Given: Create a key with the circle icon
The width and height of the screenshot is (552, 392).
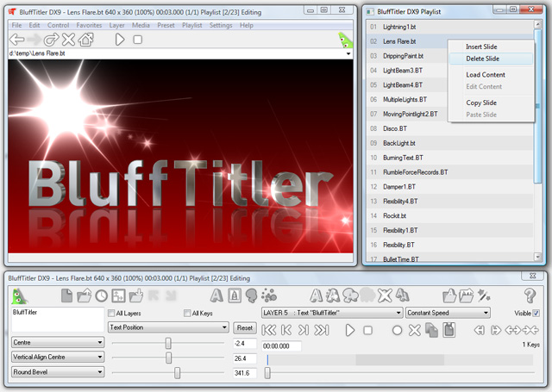Looking at the screenshot, I should 397,331.
